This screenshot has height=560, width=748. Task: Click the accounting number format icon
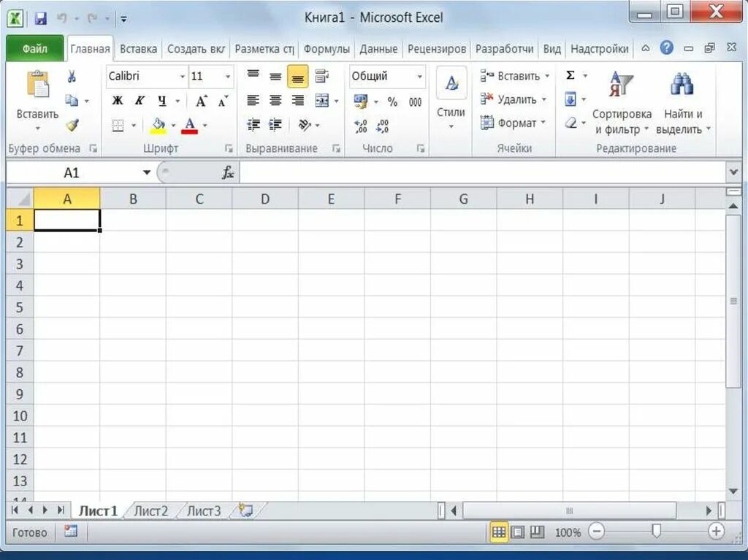coord(361,101)
